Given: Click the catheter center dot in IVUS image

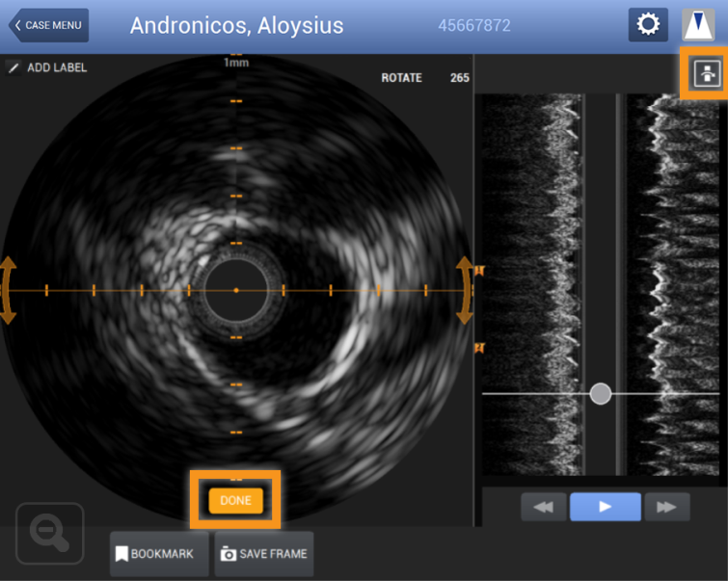Looking at the screenshot, I should (236, 291).
